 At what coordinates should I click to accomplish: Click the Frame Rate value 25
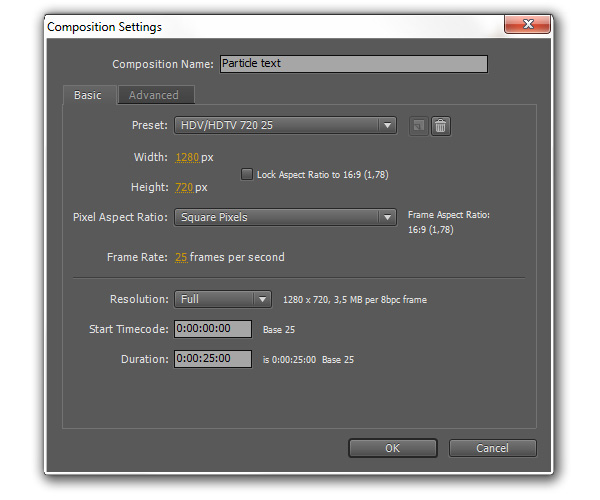click(181, 257)
